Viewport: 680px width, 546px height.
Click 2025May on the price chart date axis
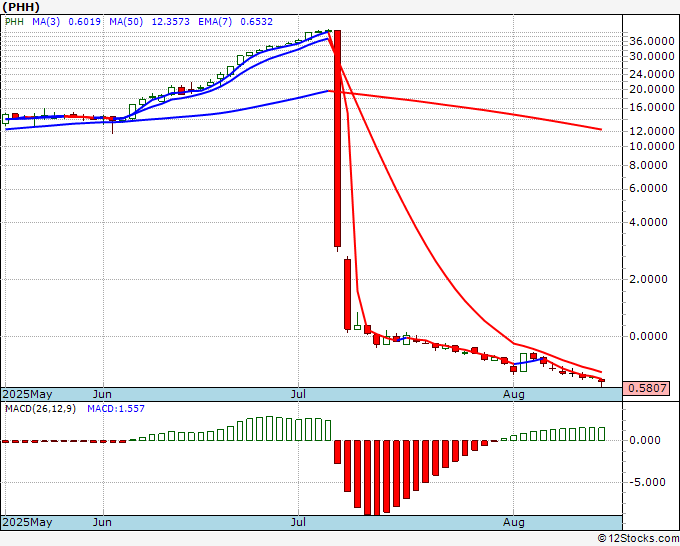click(27, 394)
